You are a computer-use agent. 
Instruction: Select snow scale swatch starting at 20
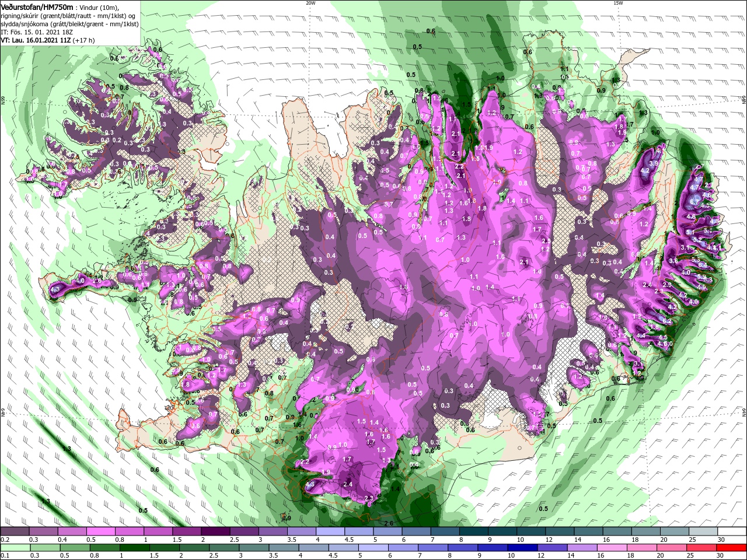coord(674,531)
